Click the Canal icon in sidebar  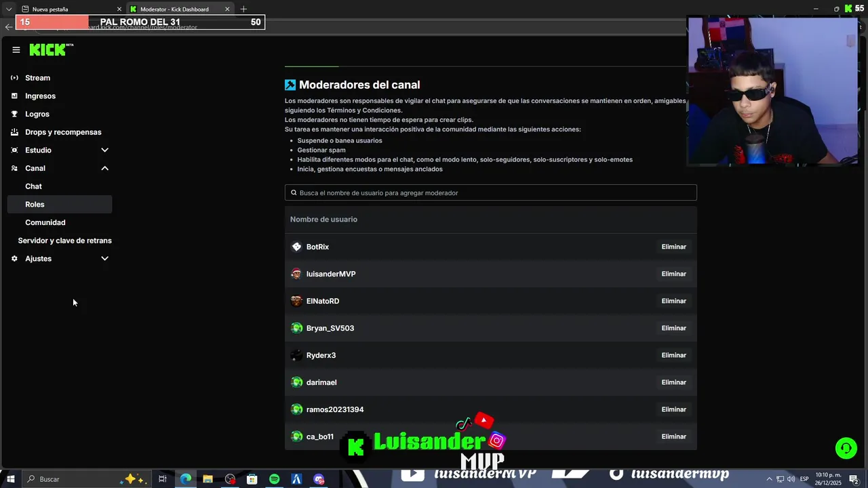pos(14,168)
